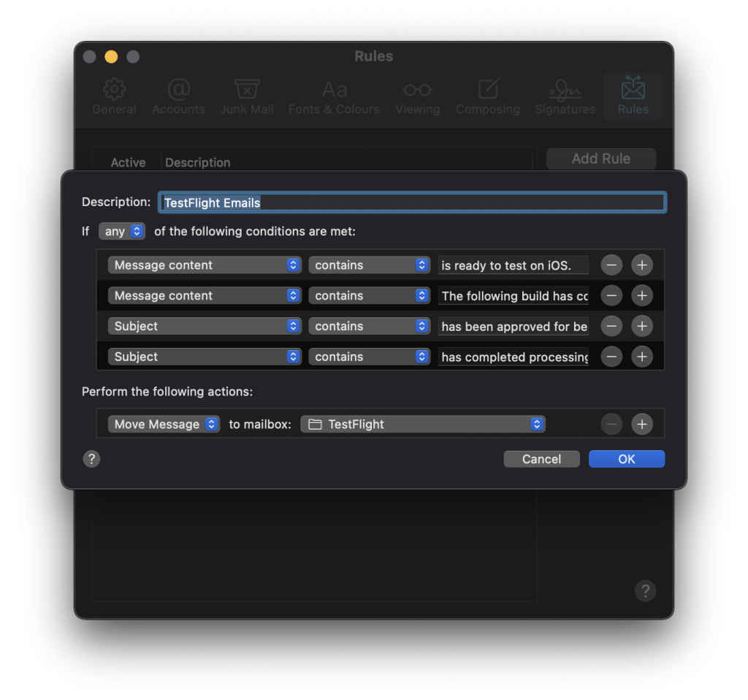Click the 'has been approved' text field

coord(514,327)
